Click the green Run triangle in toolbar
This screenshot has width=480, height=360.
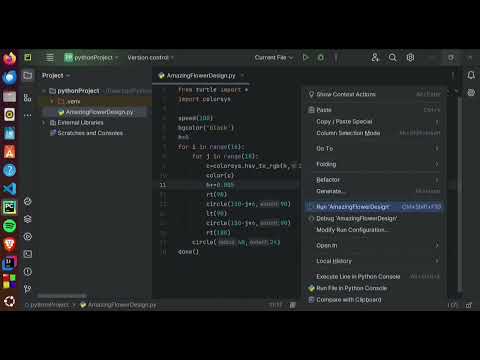(305, 58)
